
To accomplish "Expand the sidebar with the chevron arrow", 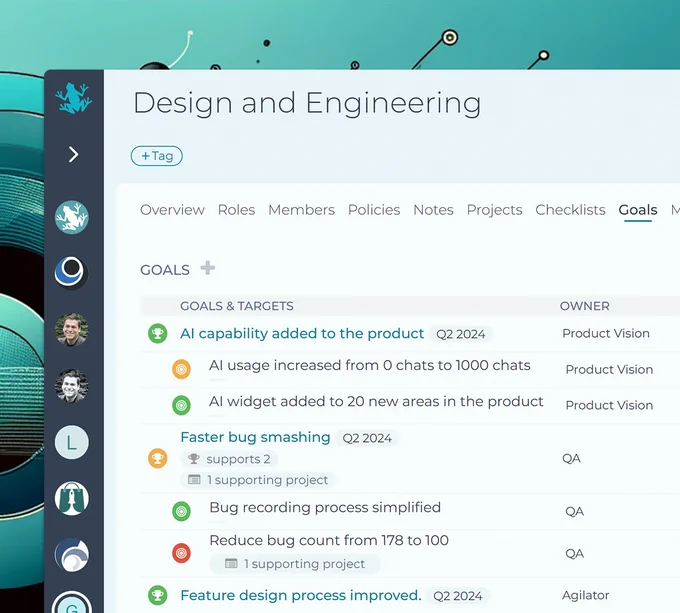I will click(74, 154).
